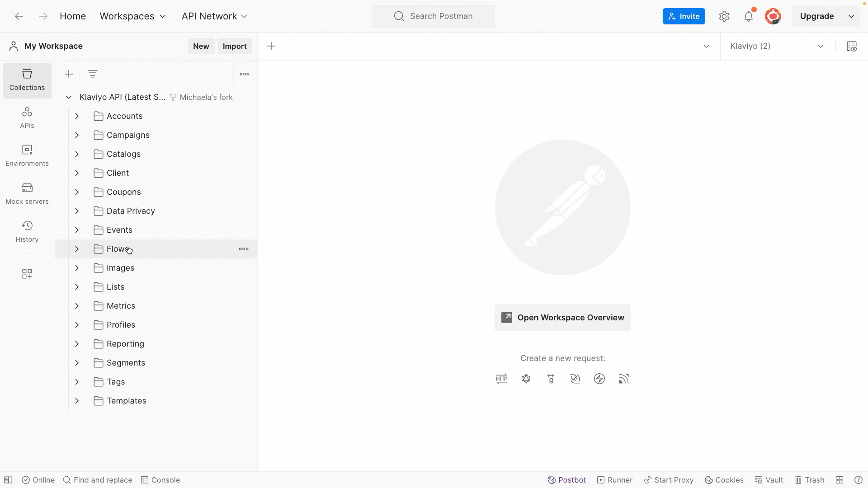Open Mock servers sidebar panel

(27, 193)
